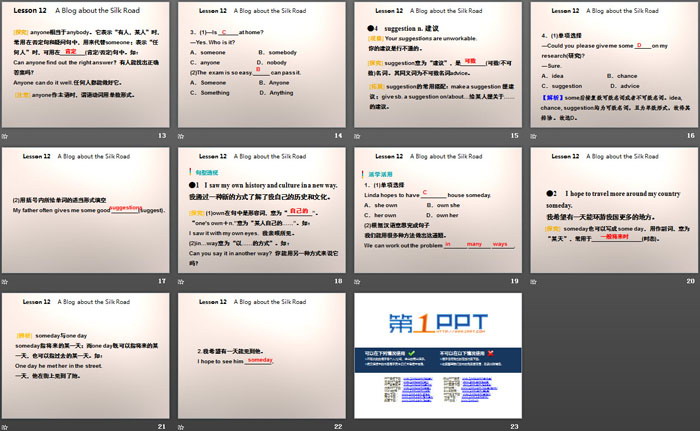The height and width of the screenshot is (431, 700).
Task: Click slide number 20 label
Action: (691, 281)
